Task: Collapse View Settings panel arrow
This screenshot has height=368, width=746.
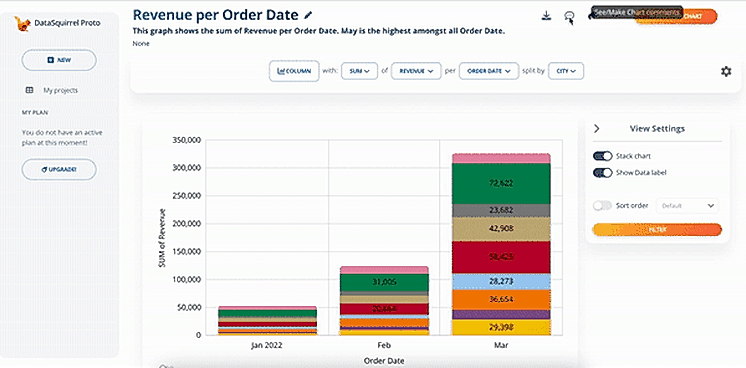Action: point(597,129)
